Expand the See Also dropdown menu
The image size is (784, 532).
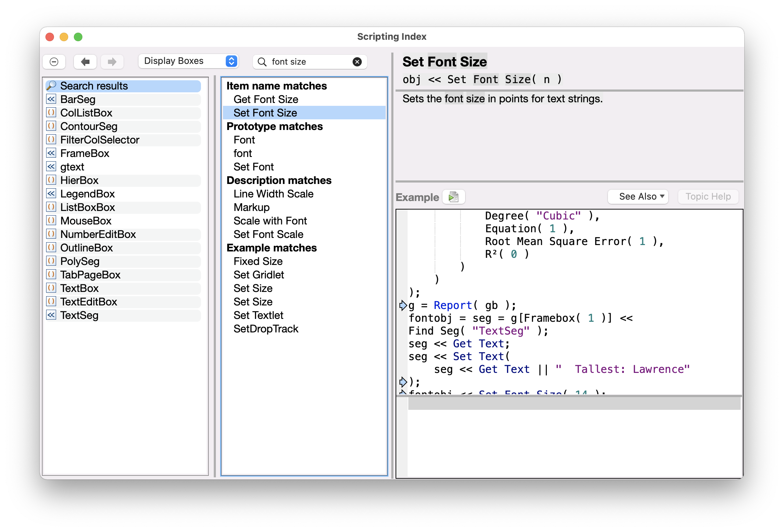pyautogui.click(x=642, y=197)
